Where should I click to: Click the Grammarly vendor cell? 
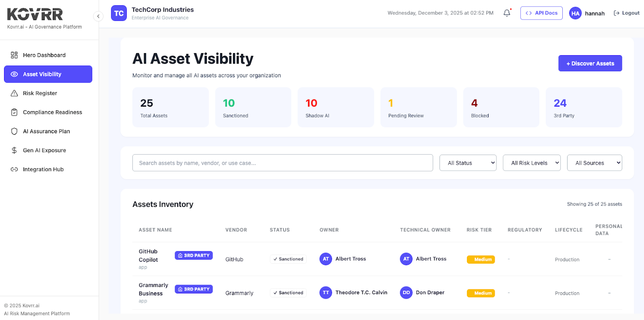click(239, 293)
